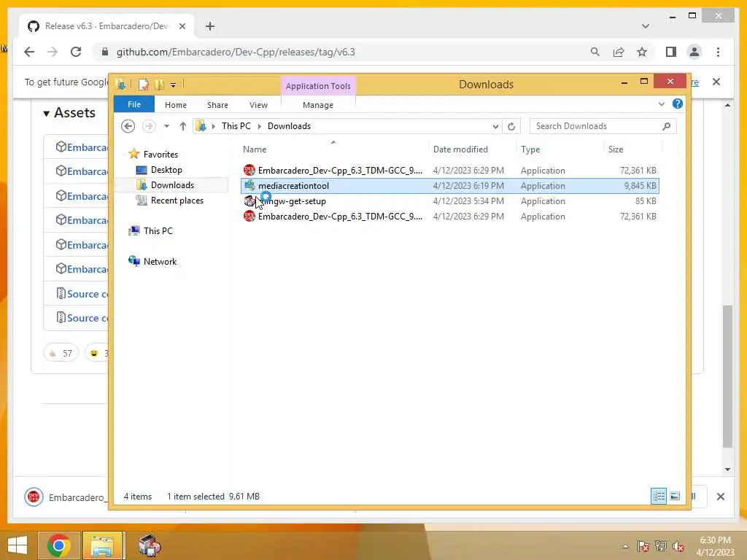Click Properties icon in quick access toolbar
The image size is (747, 560).
click(143, 85)
